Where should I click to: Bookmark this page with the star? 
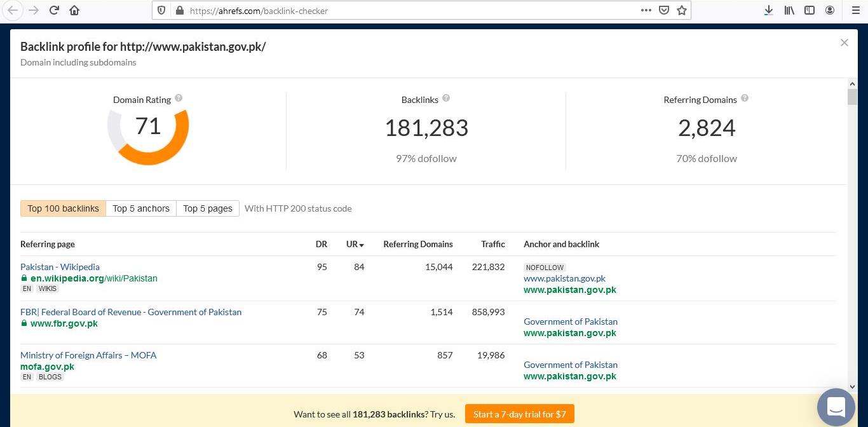(x=682, y=10)
